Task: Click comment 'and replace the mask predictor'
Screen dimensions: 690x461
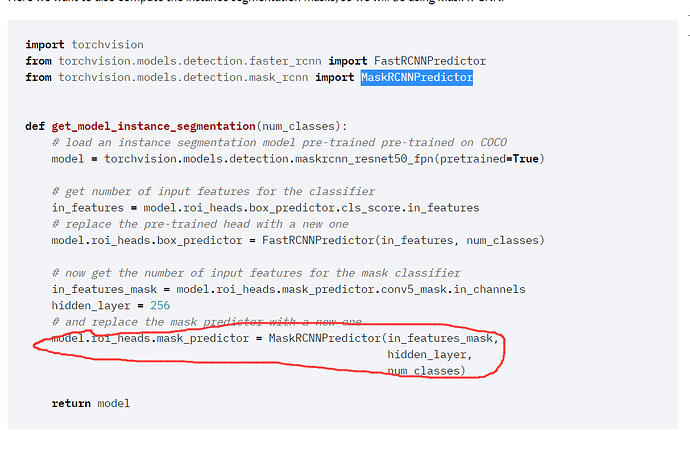Action: pos(206,322)
